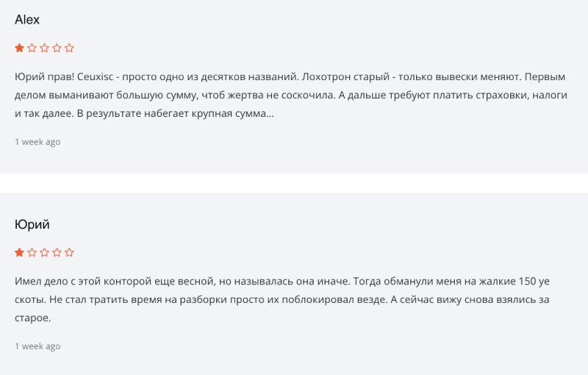Click the white gap between the two reviews
Image resolution: width=588 pixels, height=375 pixels.
click(x=294, y=183)
